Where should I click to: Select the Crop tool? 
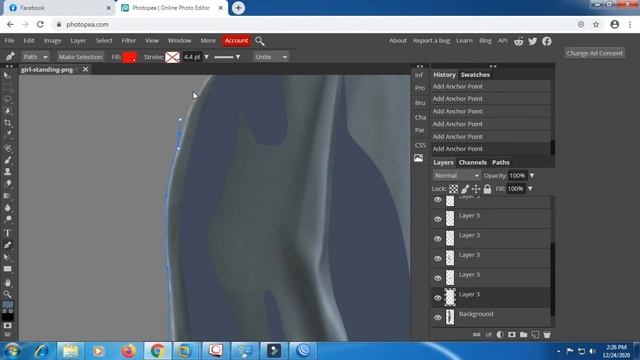(7, 122)
